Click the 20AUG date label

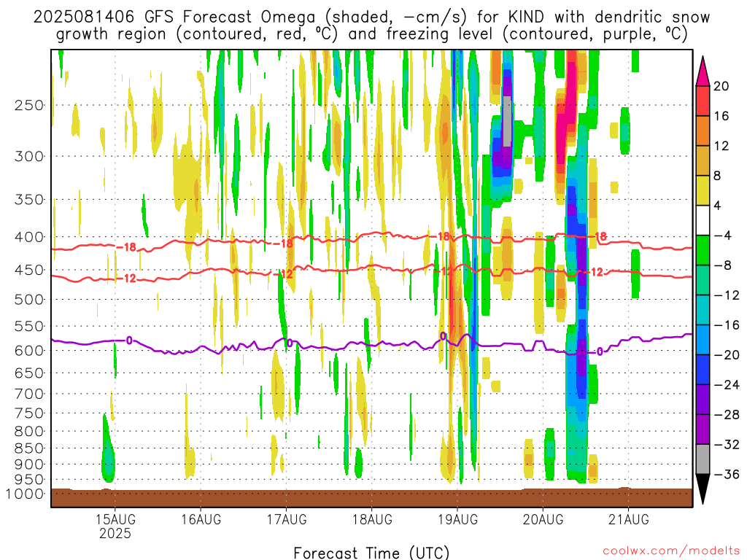click(x=543, y=519)
